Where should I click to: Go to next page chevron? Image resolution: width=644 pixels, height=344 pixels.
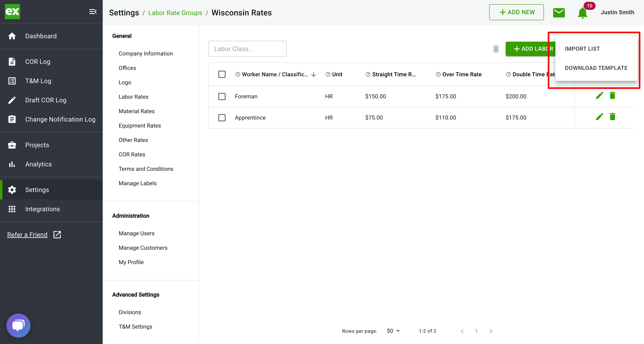tap(491, 331)
